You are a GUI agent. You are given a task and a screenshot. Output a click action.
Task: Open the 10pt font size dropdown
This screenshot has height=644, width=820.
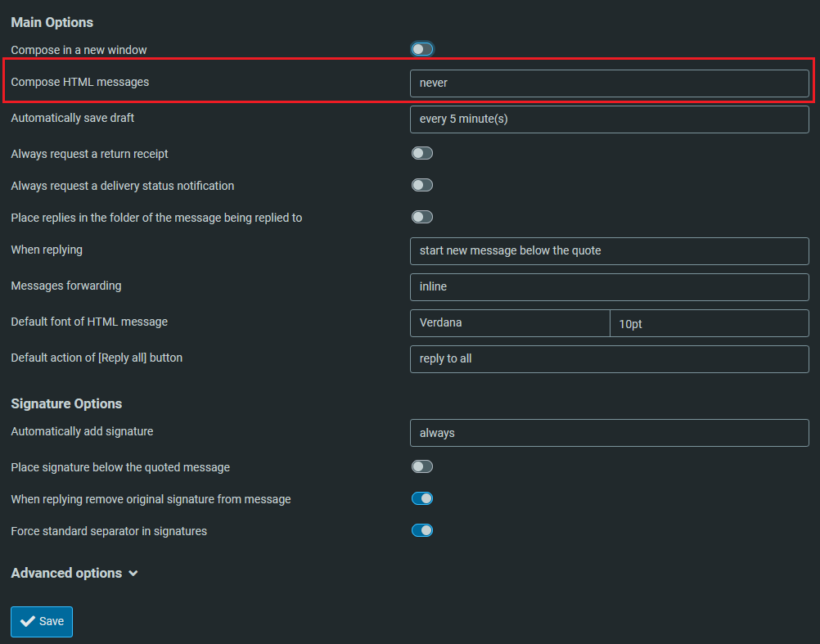click(x=709, y=323)
